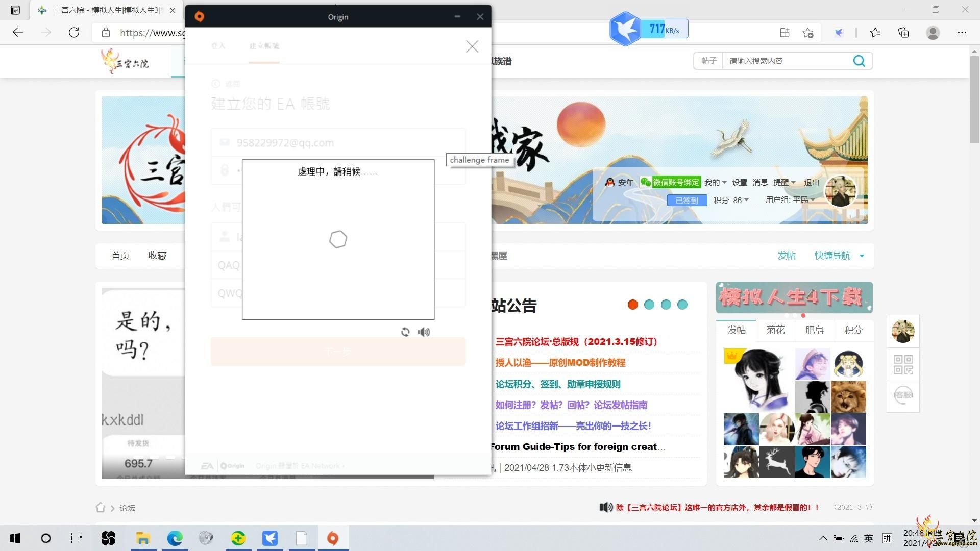The height and width of the screenshot is (551, 980).
Task: Click the blue bird extension toolbar icon
Action: pos(839,33)
